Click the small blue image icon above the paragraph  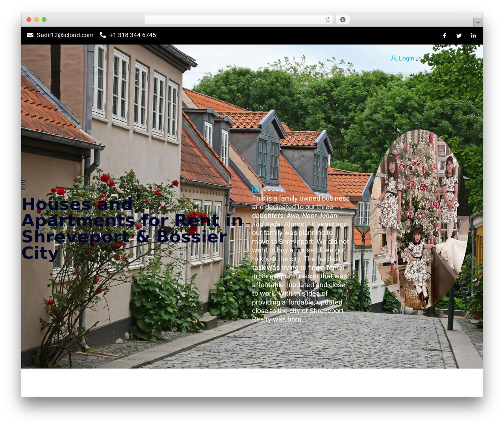click(256, 190)
